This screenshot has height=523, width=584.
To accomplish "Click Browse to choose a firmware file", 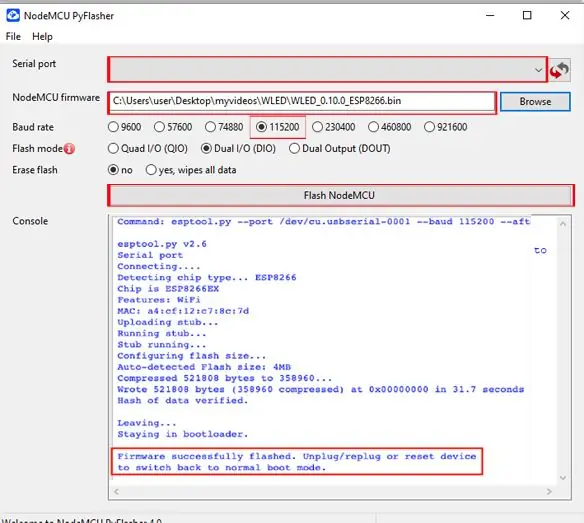I will coord(535,101).
